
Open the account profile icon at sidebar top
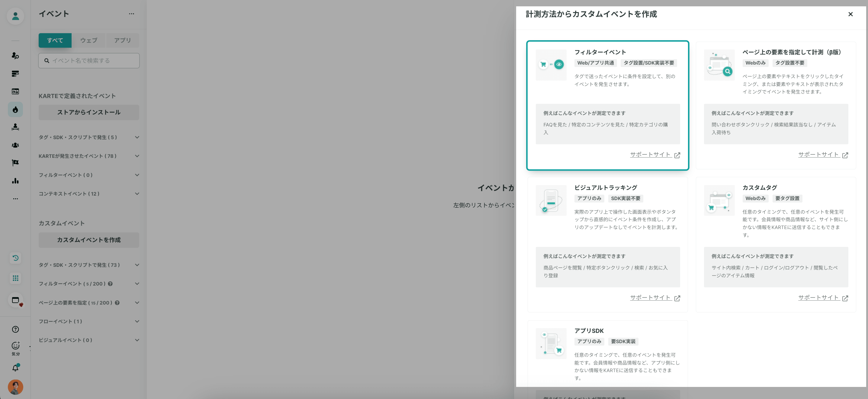tap(15, 16)
